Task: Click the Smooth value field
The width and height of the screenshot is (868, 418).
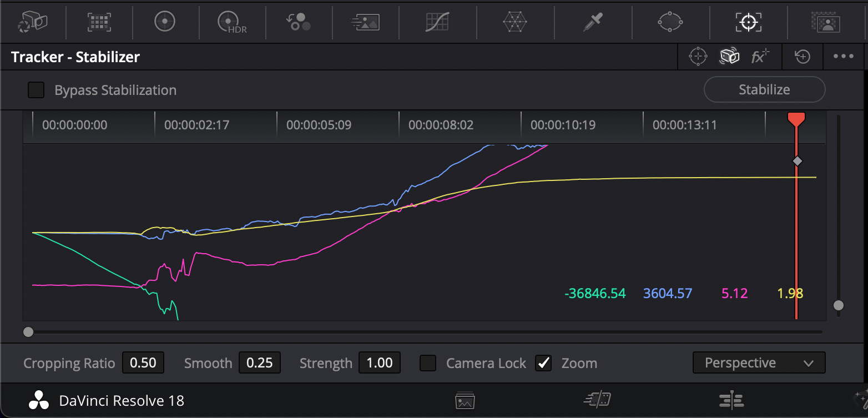Action: pos(260,363)
